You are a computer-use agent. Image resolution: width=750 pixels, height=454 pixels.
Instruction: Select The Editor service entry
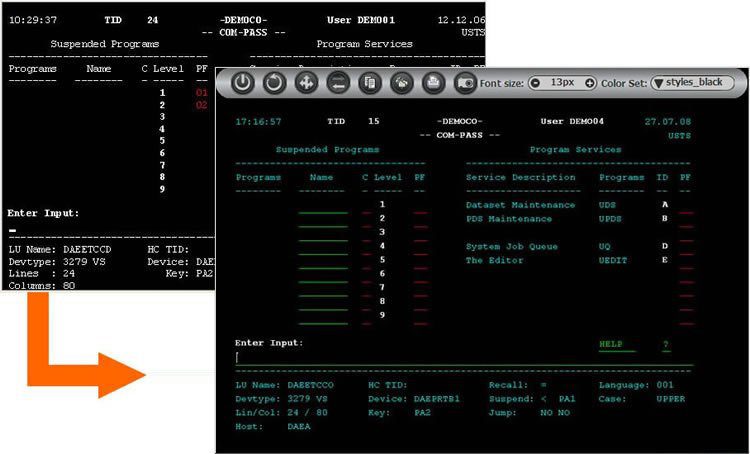(x=495, y=260)
